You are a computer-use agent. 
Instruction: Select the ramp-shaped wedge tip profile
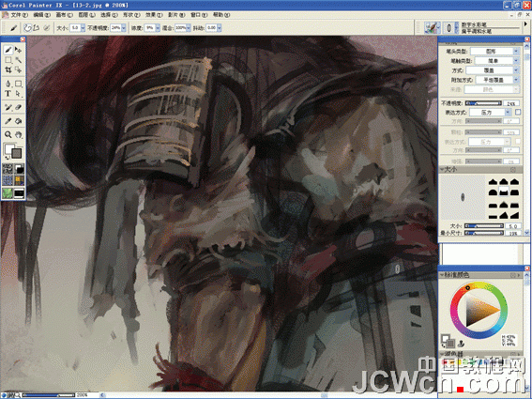coord(515,215)
